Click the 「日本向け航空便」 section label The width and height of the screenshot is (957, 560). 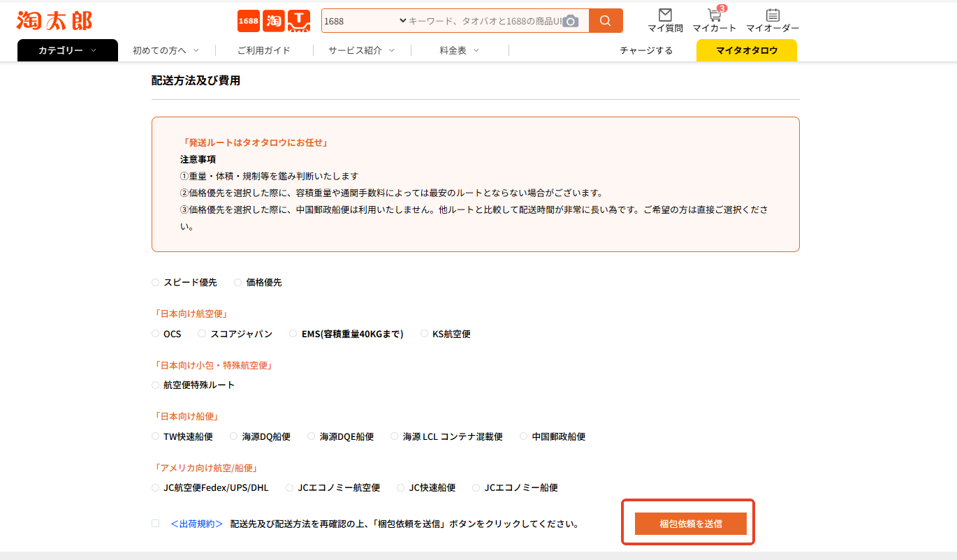(x=191, y=314)
